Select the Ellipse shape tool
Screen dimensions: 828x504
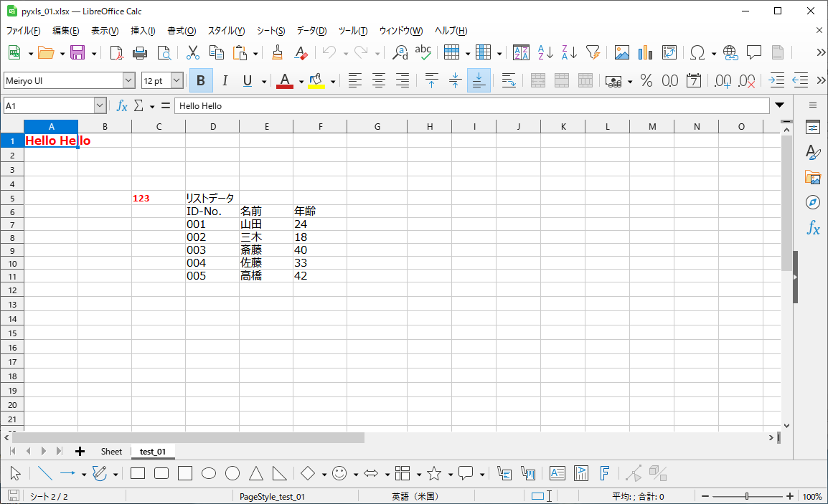point(209,473)
